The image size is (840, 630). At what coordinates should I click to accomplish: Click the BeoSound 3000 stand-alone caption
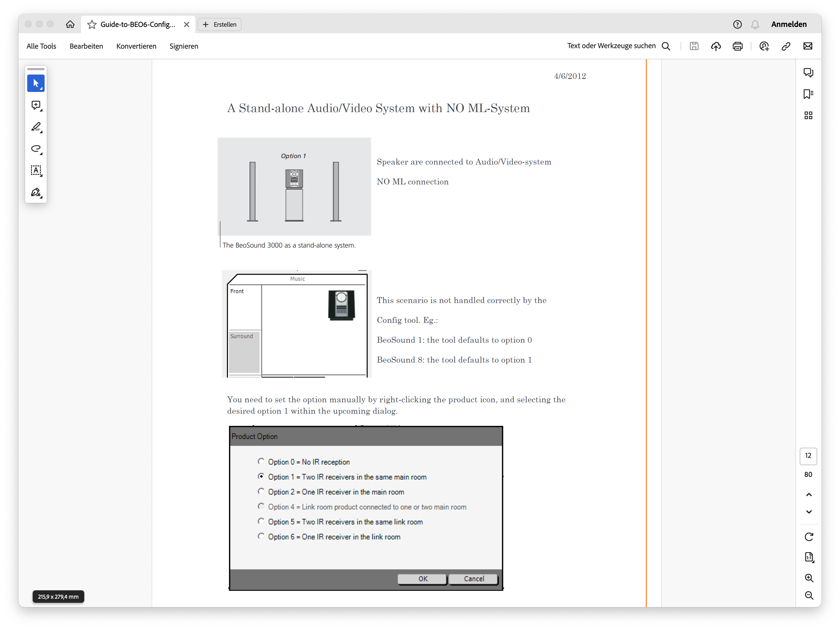(x=289, y=245)
